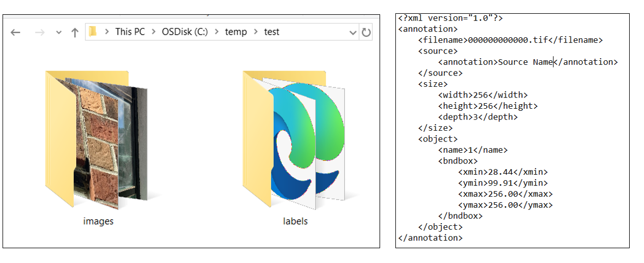Click the xml version declaration line

(451, 18)
